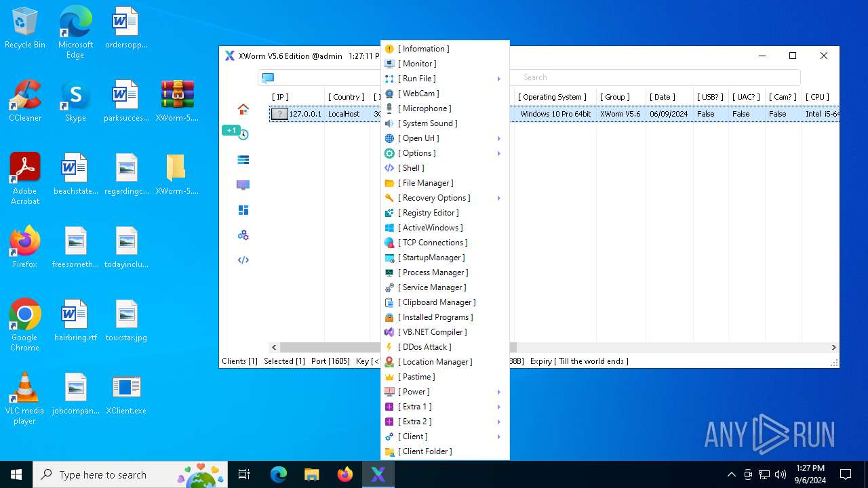
Task: Expand the Run File submenu
Action: [x=498, y=79]
